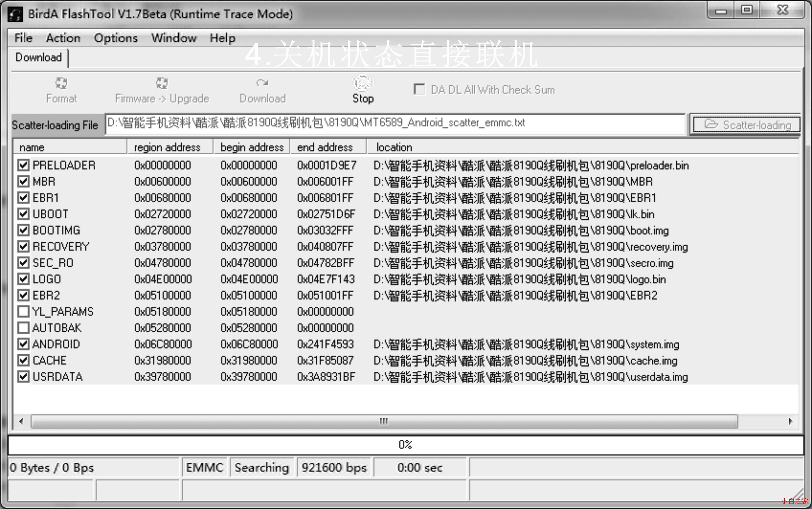Select the boot.img location text
The width and height of the screenshot is (812, 509).
point(521,230)
